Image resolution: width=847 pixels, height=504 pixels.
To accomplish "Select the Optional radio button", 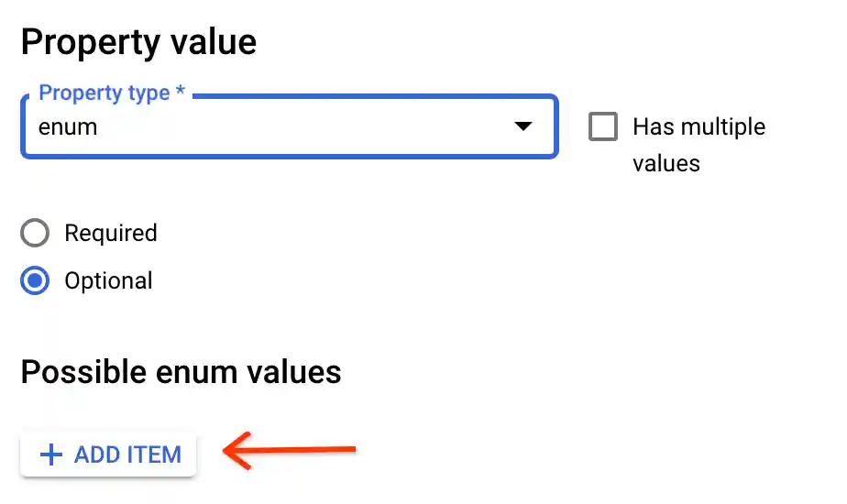I will point(35,280).
